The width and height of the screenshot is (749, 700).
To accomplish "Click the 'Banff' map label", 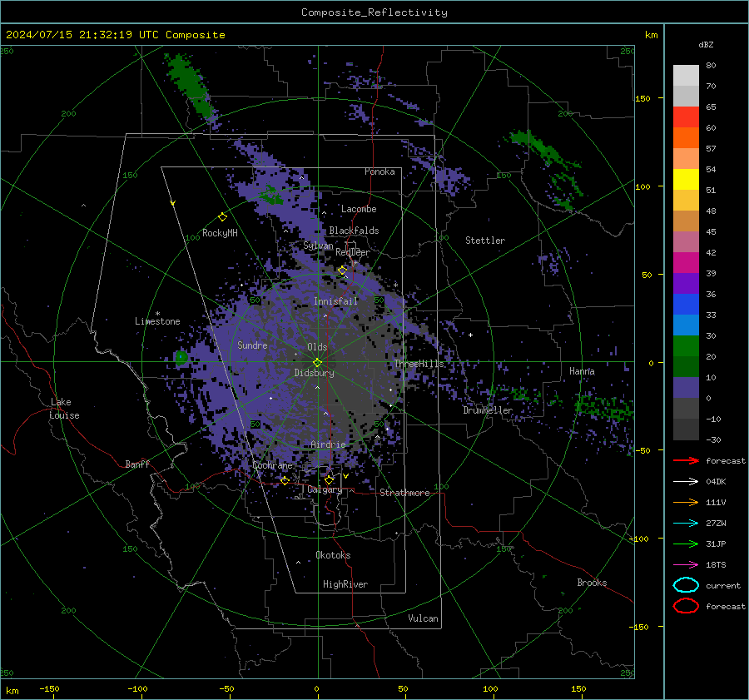I will pos(137,464).
